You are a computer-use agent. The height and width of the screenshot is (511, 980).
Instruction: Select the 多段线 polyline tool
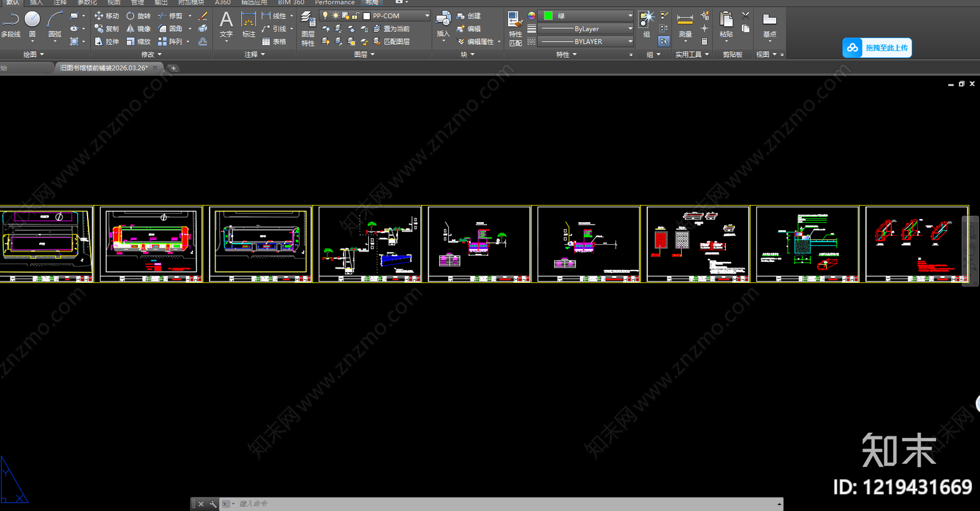point(10,24)
